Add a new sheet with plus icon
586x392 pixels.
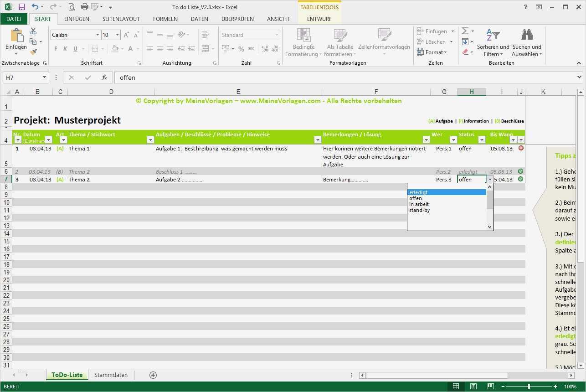point(153,375)
